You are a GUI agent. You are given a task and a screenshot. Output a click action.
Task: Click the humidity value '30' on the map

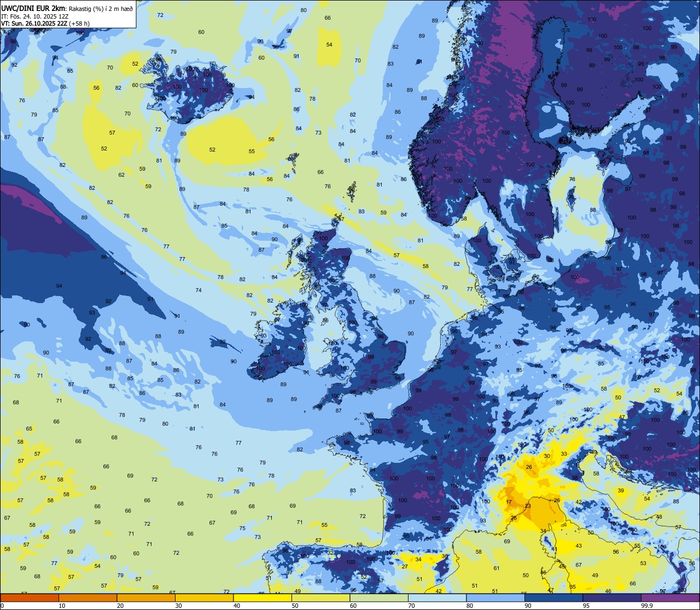click(x=547, y=456)
